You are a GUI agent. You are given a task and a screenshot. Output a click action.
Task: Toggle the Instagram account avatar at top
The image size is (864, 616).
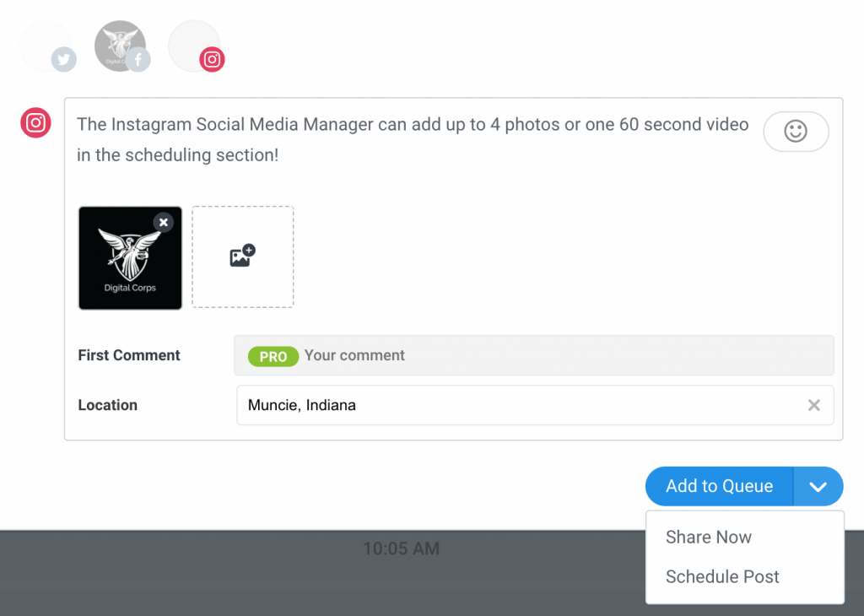pyautogui.click(x=195, y=46)
